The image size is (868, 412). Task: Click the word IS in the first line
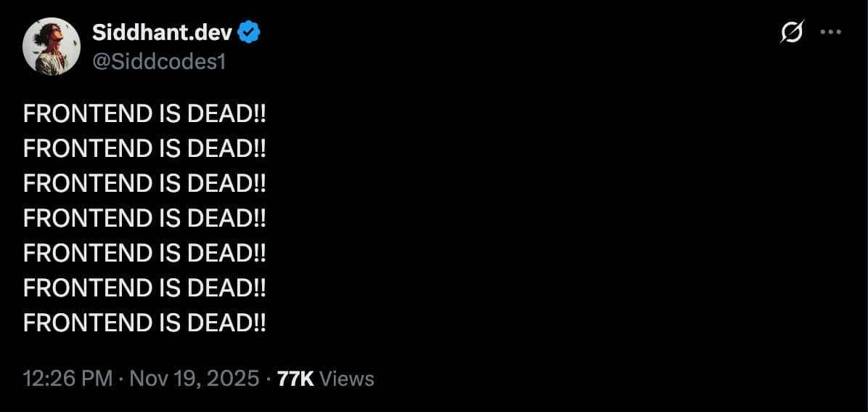[x=169, y=113]
